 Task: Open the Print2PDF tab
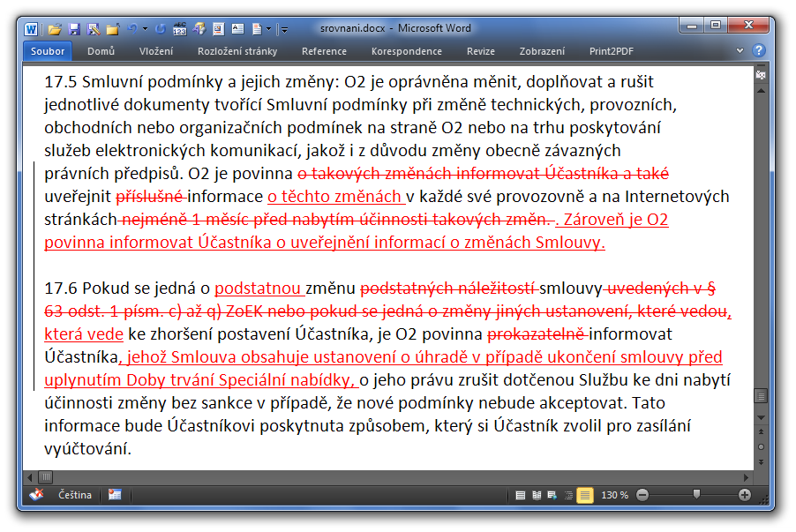point(611,51)
